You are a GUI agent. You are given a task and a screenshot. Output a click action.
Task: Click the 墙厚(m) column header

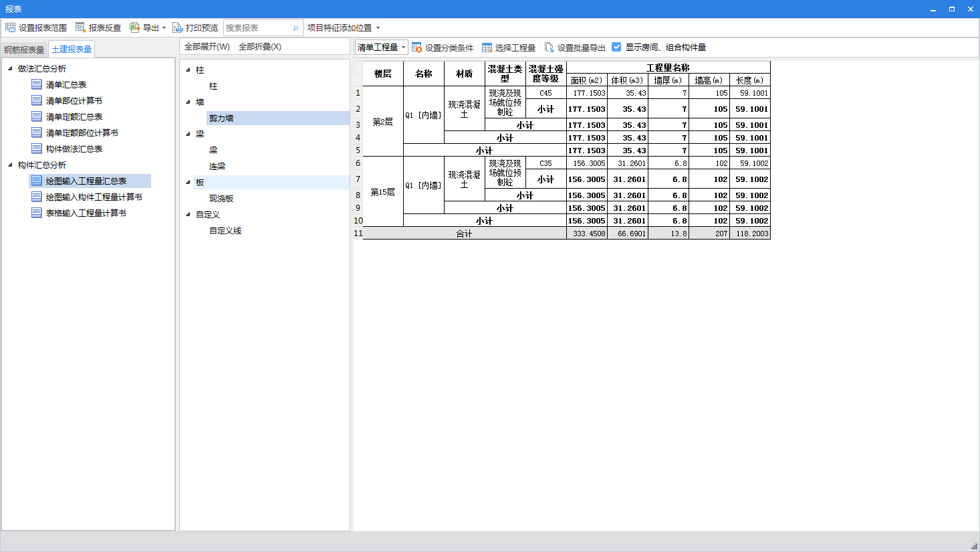[668, 80]
